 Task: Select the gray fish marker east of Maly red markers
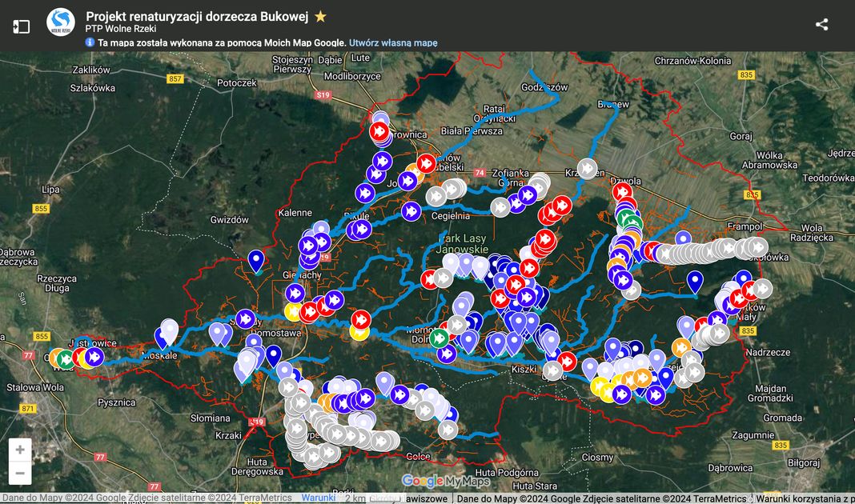pos(762,288)
